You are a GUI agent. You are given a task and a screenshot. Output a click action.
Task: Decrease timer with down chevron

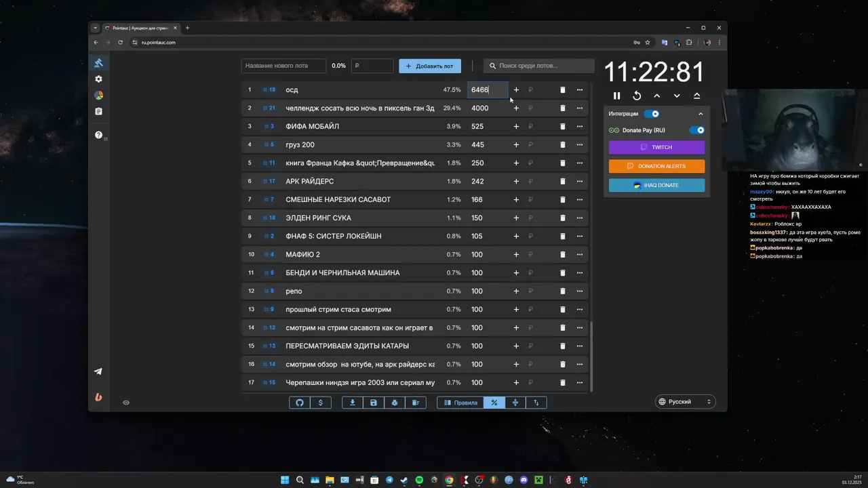pyautogui.click(x=677, y=96)
